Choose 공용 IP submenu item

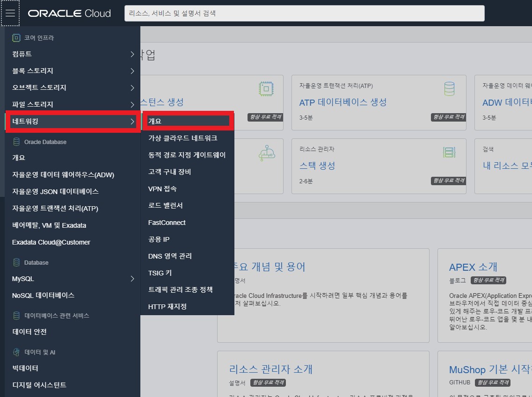(187, 239)
